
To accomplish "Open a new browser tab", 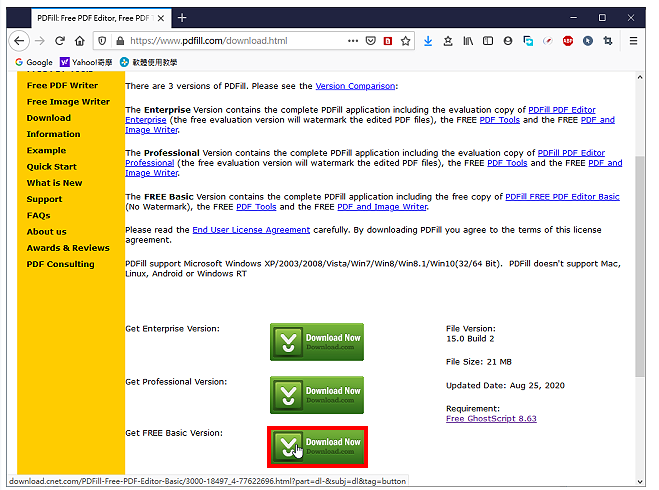I will coord(182,18).
